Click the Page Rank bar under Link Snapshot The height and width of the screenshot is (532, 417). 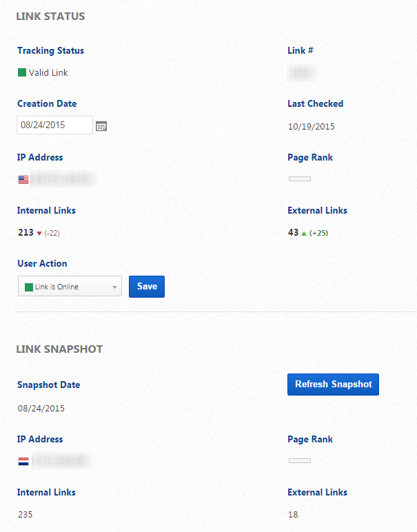(x=299, y=460)
